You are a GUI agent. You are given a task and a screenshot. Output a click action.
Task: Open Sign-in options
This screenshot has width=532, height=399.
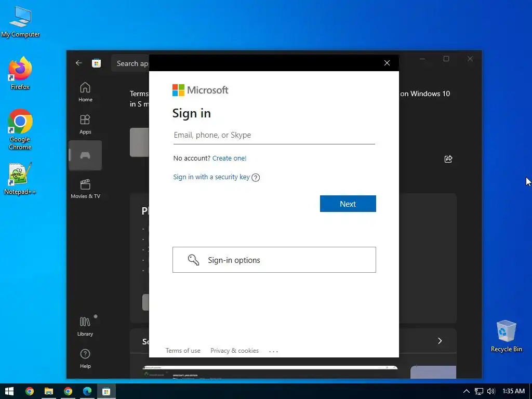[274, 260]
